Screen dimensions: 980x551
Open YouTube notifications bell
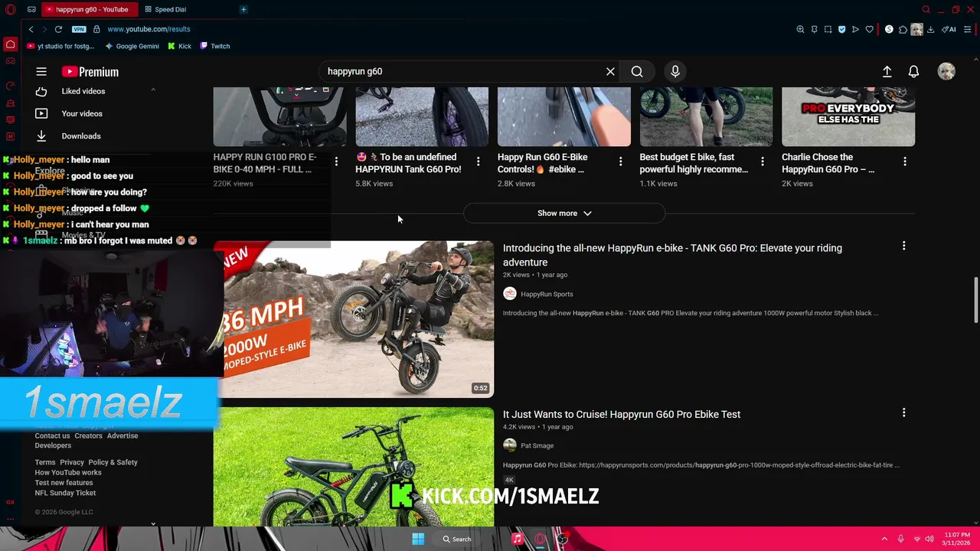[913, 71]
